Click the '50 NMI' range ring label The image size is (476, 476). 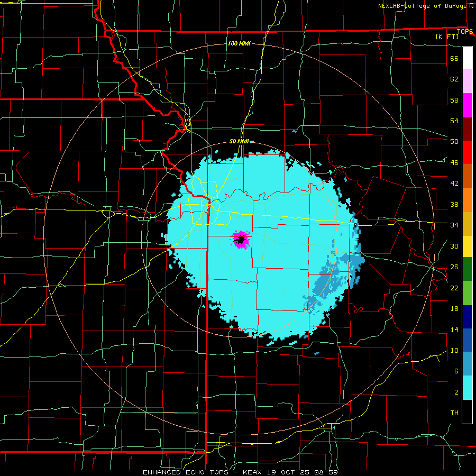pos(239,141)
